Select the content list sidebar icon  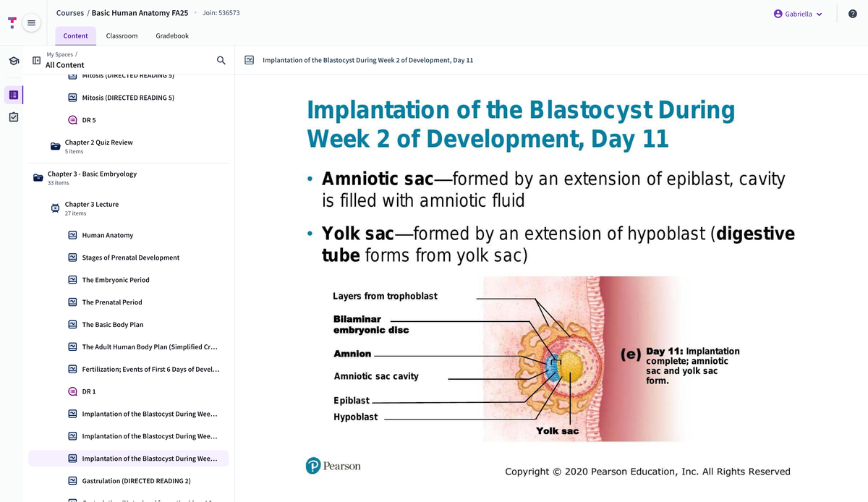click(x=14, y=95)
